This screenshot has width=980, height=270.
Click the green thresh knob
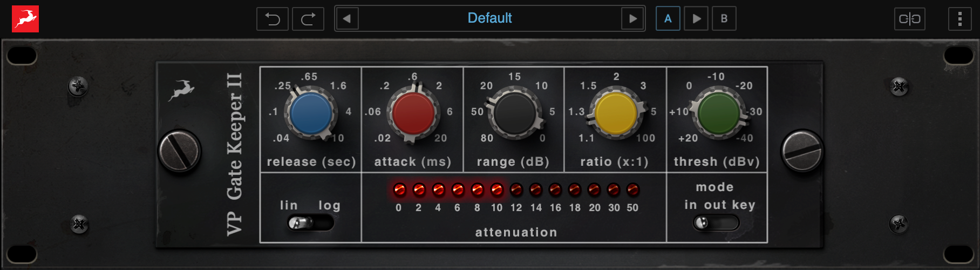(x=718, y=113)
